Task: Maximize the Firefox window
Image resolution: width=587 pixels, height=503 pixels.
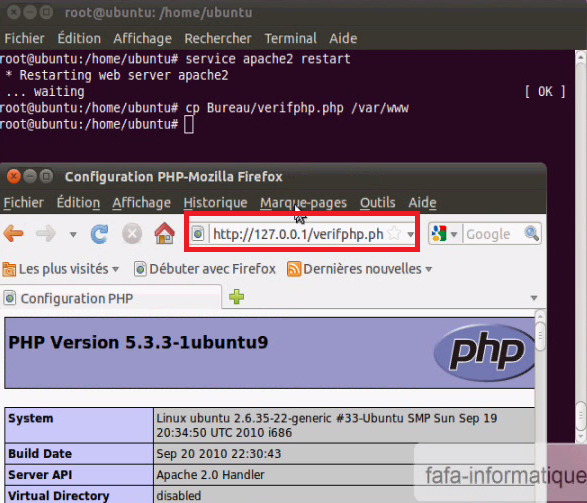Action: pos(46,176)
